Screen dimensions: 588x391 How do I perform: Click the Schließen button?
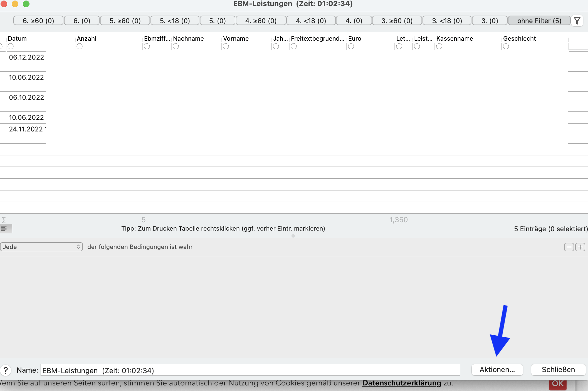pos(558,370)
